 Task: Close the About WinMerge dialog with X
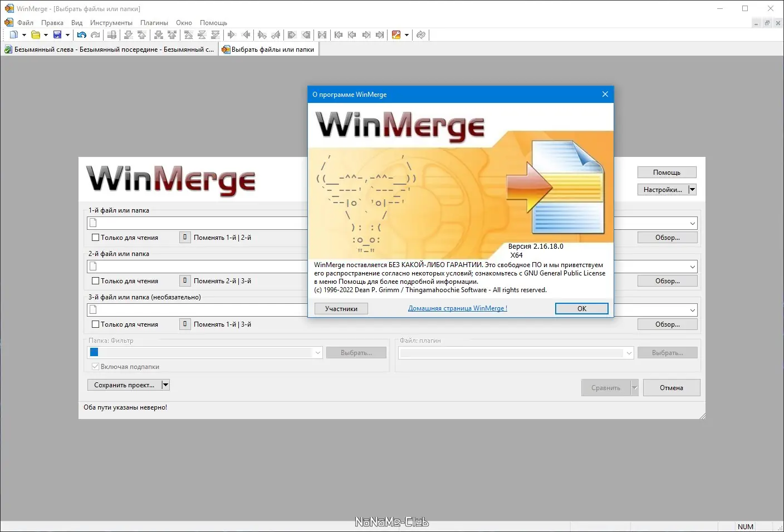coord(605,95)
